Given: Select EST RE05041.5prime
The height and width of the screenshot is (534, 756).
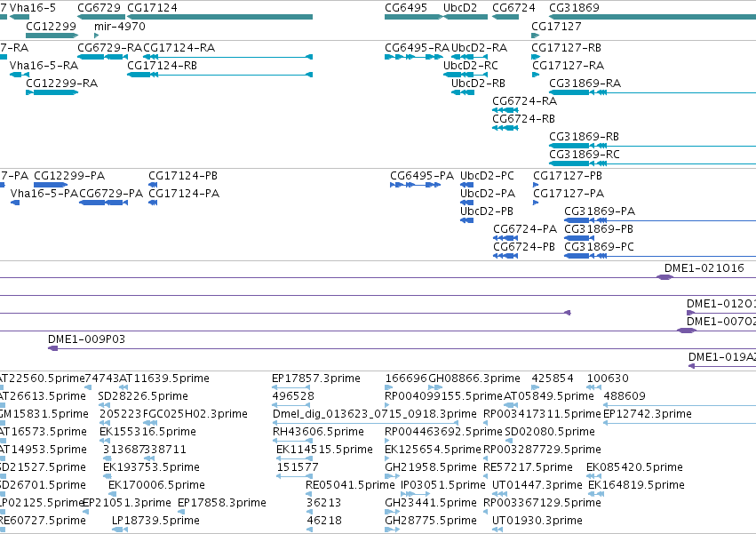Looking at the screenshot, I should [x=350, y=485].
